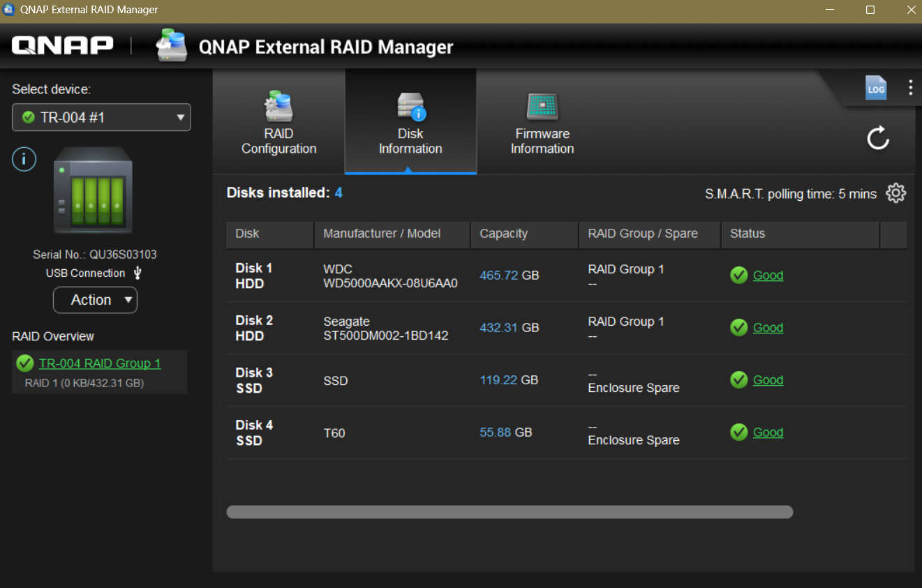Click Disk 4 Enclosure Spare text
The width and height of the screenshot is (922, 588).
pos(634,440)
